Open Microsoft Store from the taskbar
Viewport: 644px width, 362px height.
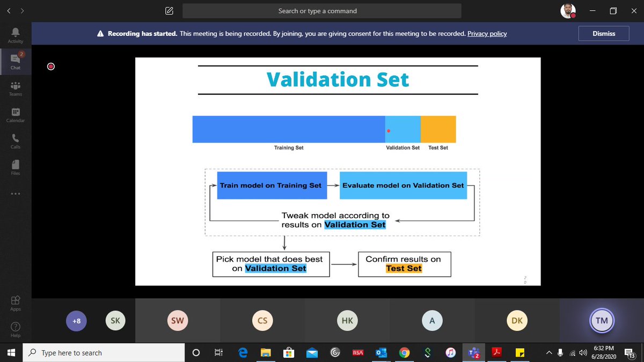(x=289, y=352)
